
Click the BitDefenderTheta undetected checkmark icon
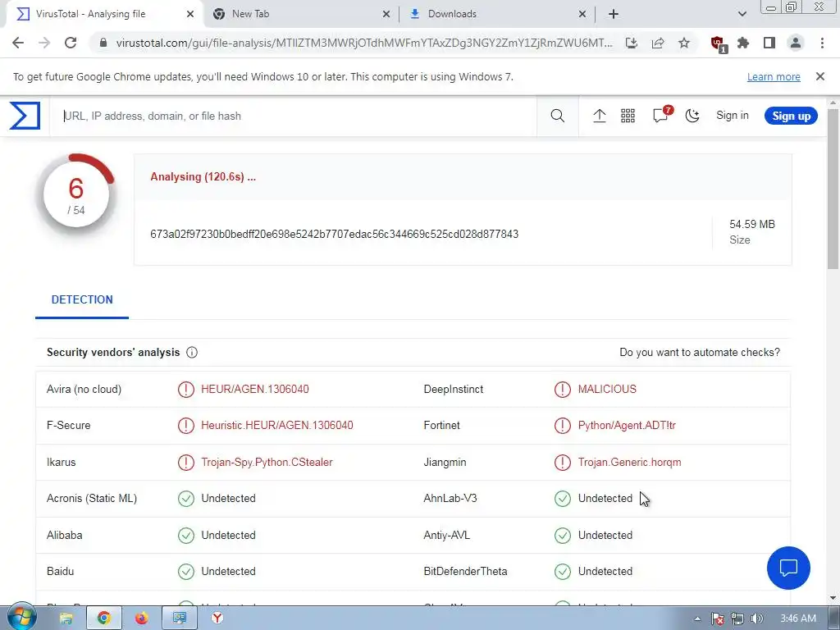coord(563,572)
